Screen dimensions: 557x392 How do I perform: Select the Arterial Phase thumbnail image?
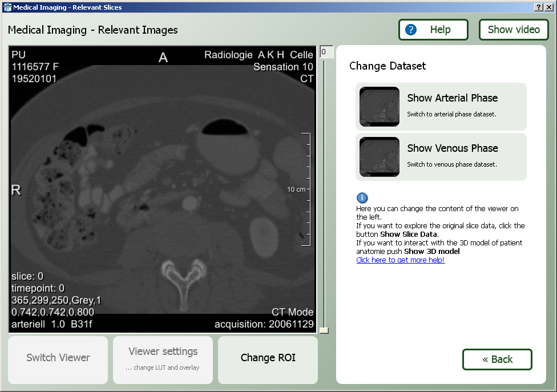(380, 107)
